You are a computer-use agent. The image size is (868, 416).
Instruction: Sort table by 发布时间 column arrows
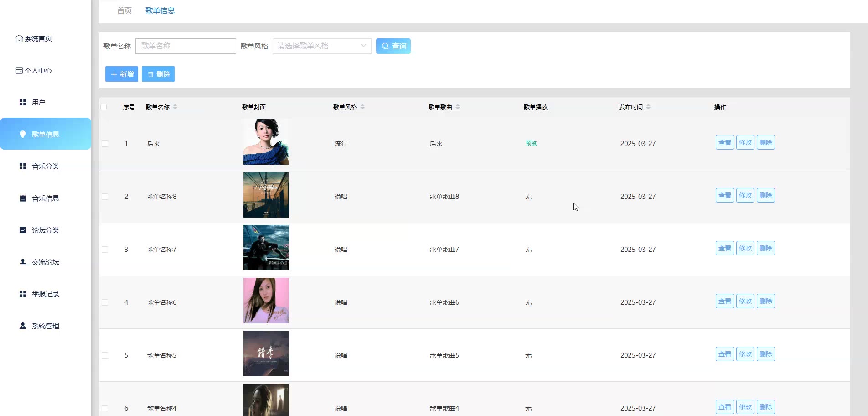point(648,107)
